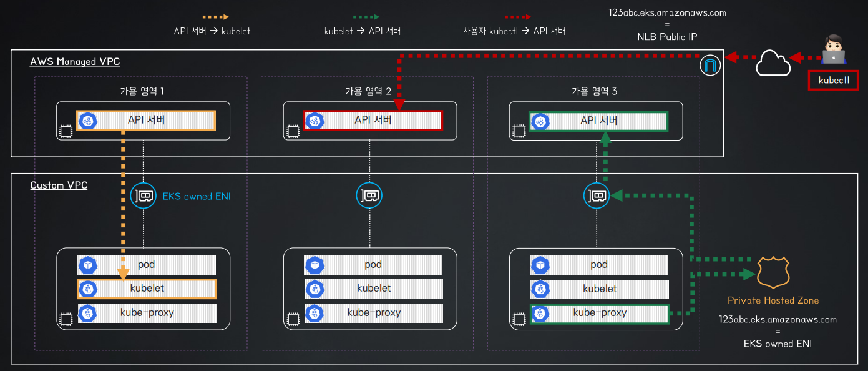The height and width of the screenshot is (371, 868).
Task: Click the kube-proxy icon in 가용 영역 3 node
Action: (x=540, y=313)
